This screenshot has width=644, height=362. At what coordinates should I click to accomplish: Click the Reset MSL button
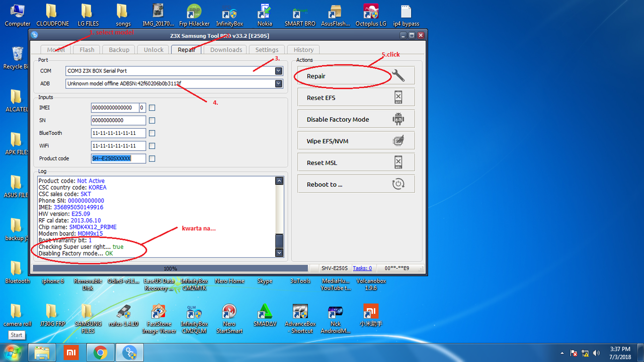[x=356, y=162]
